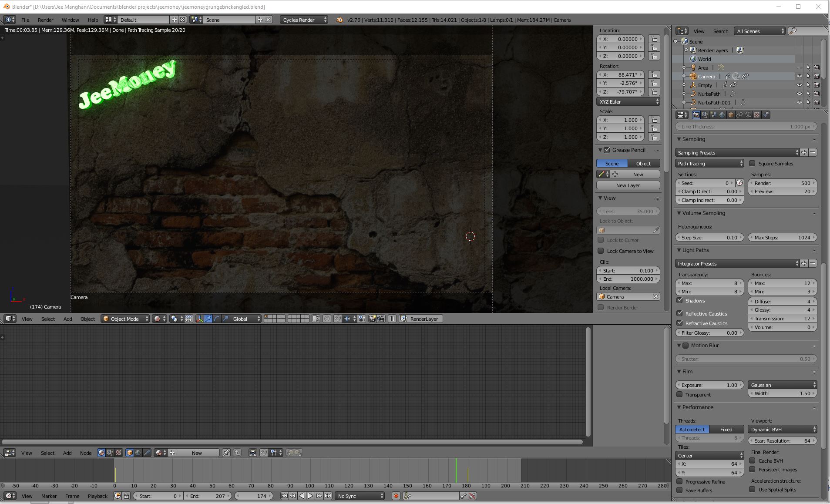Open the Render menu in top bar
The image size is (830, 504).
pos(45,20)
